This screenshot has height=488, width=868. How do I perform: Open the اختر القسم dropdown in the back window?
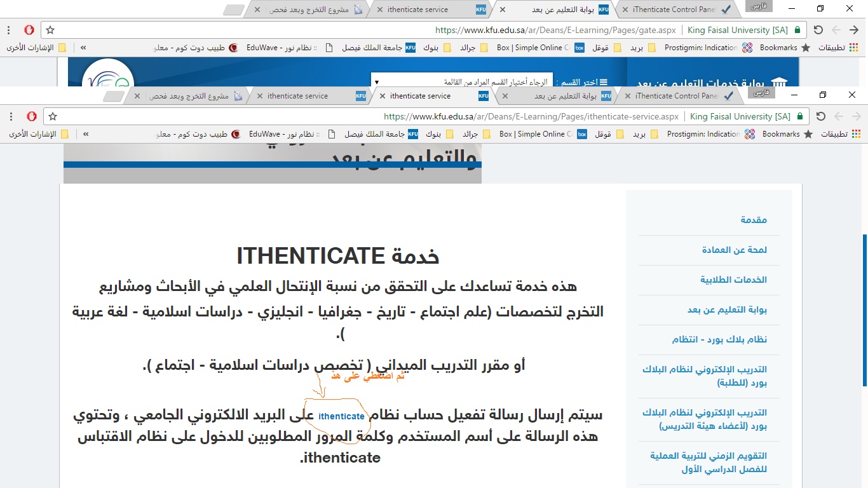[462, 81]
